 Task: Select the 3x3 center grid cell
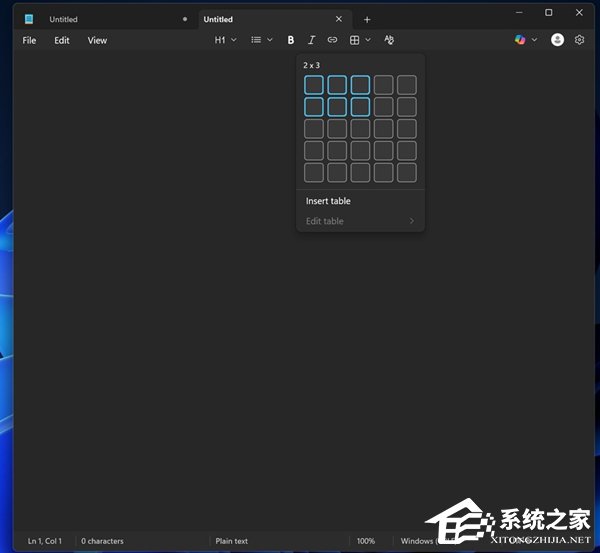pos(360,129)
